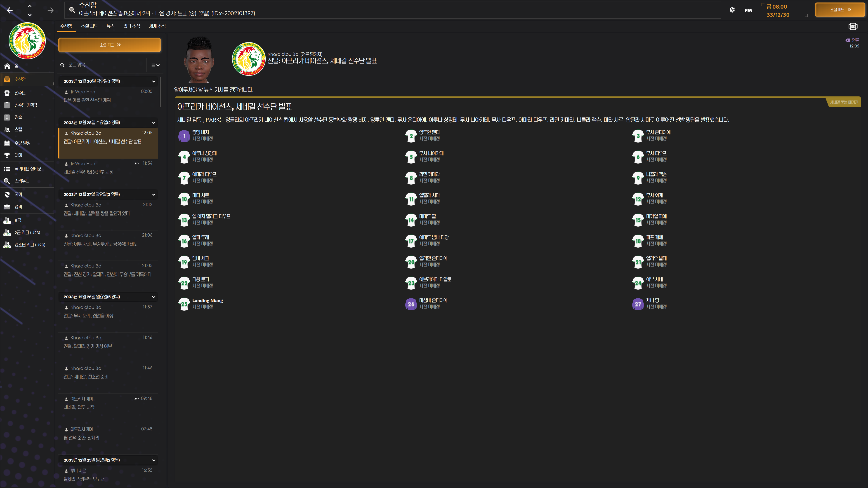This screenshot has width=868, height=488.
Task: Open the 전술 tactics sidebar item
Action: 18,117
